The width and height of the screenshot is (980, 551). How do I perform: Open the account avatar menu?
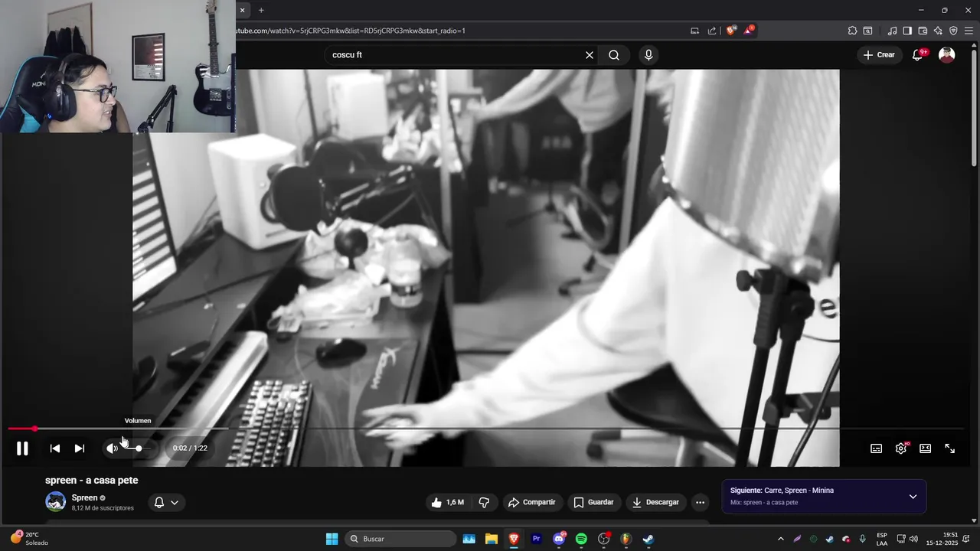(947, 55)
